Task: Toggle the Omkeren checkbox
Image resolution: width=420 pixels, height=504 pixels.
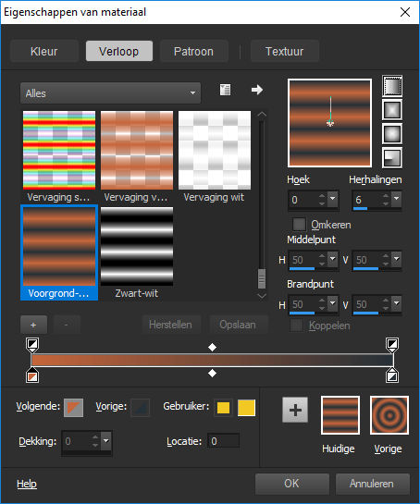Action: coord(299,225)
